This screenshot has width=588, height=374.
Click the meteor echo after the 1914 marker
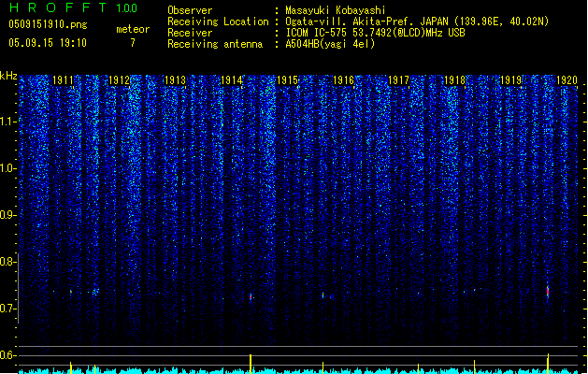(251, 297)
